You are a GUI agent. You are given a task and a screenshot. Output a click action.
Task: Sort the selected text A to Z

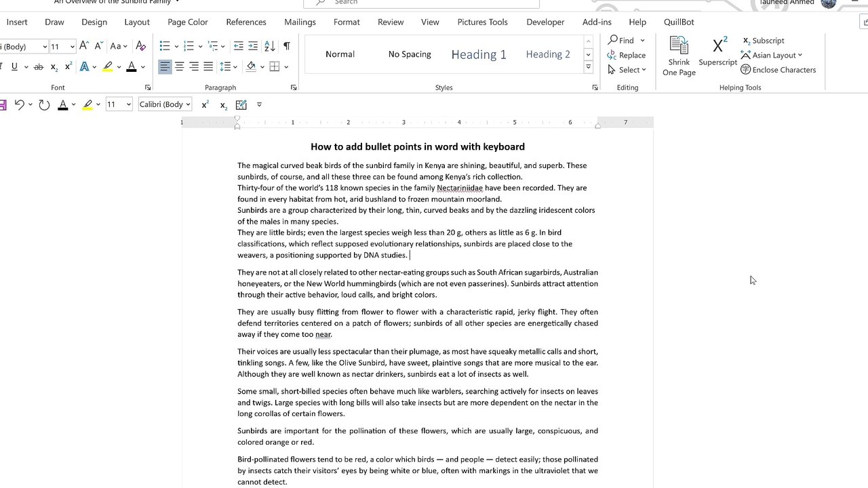pos(270,46)
